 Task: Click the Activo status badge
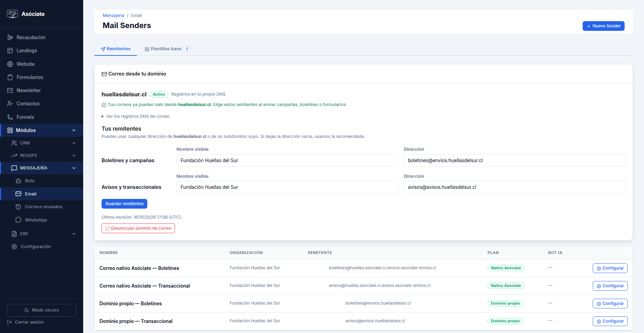tap(159, 94)
